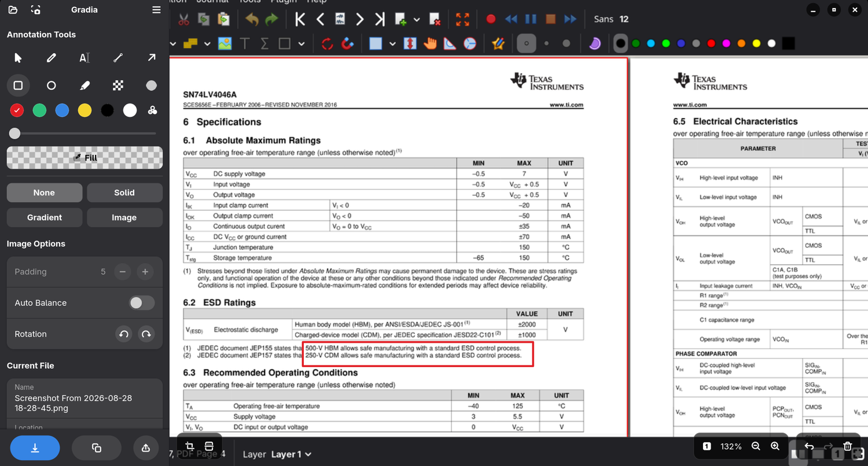Set background type to Solid
The height and width of the screenshot is (466, 868).
124,193
